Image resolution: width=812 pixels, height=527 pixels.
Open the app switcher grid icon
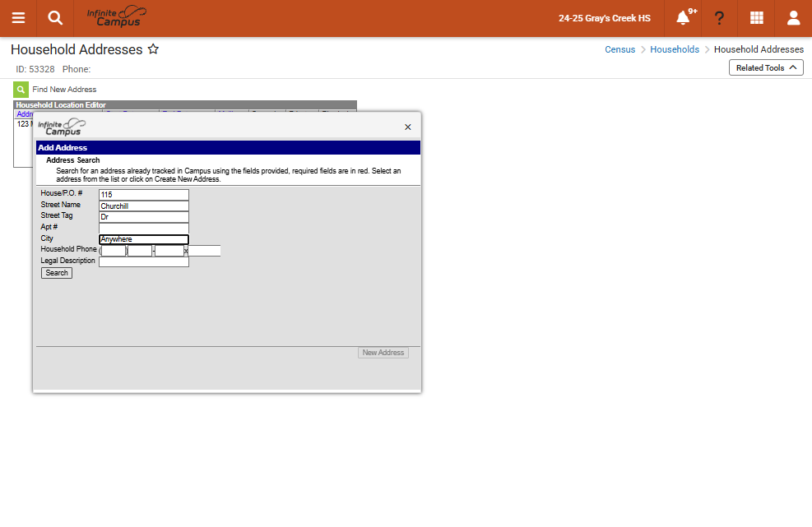[x=757, y=18]
